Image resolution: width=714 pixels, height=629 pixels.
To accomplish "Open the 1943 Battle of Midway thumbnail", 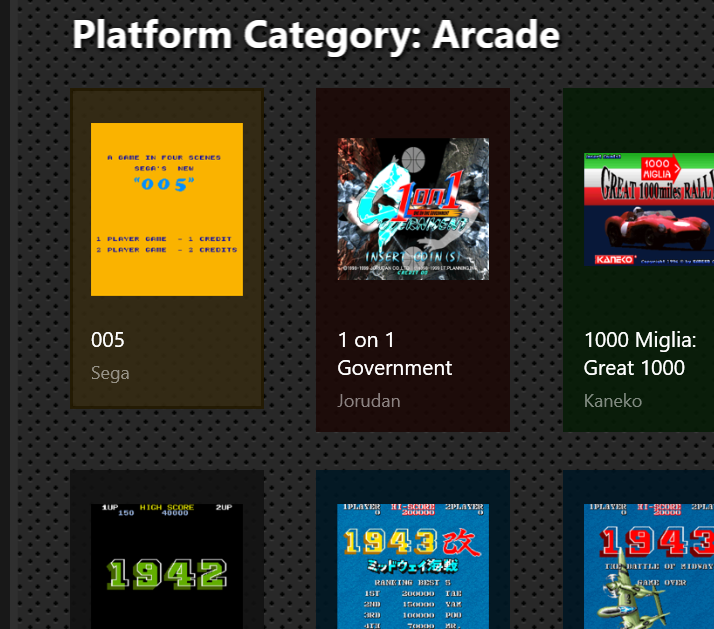I will 649,566.
